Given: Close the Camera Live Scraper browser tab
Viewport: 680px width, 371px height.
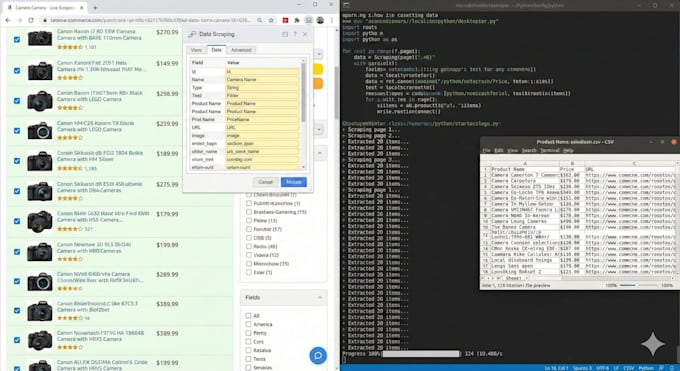Looking at the screenshot, I should pos(81,7).
